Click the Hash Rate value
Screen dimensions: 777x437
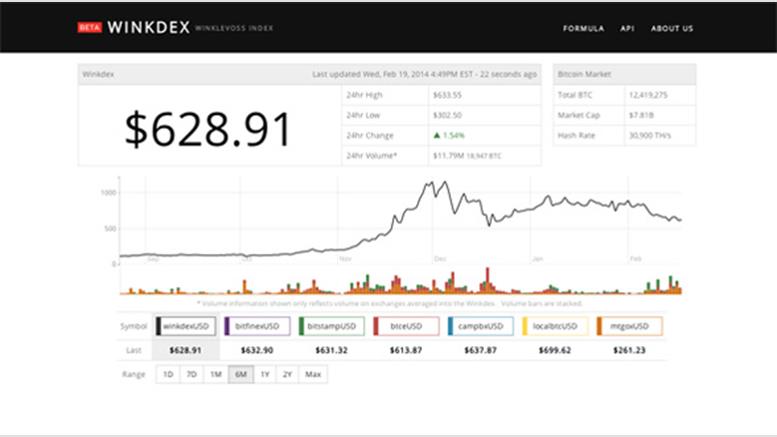click(650, 135)
